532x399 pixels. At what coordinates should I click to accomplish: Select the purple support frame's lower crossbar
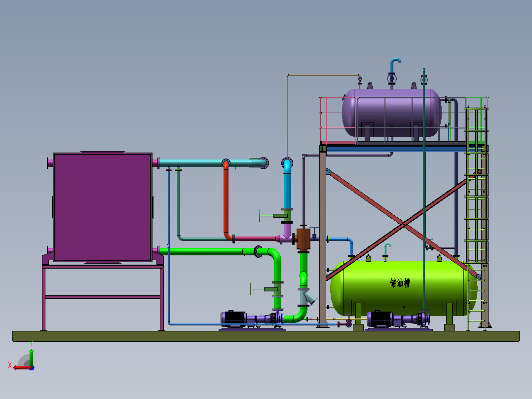[103, 297]
